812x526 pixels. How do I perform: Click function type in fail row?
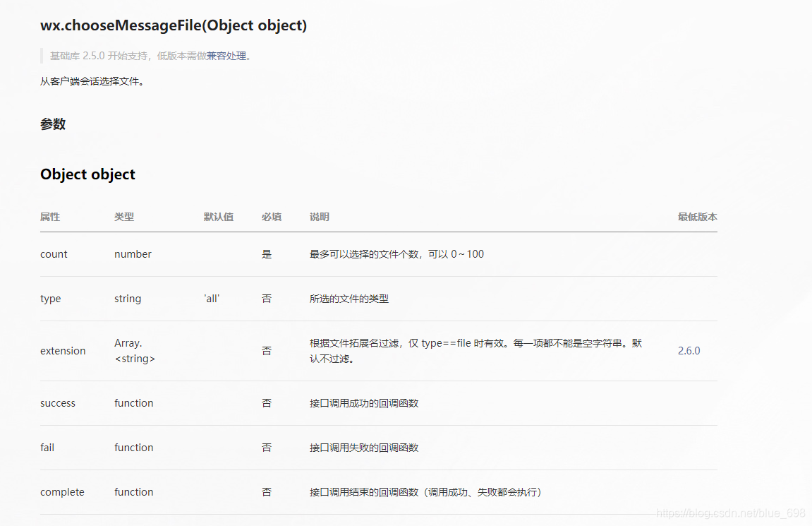coord(133,448)
